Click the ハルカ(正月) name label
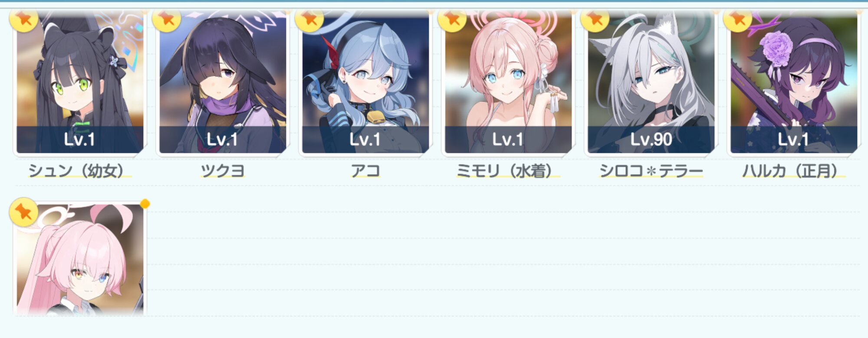The image size is (868, 338). [x=794, y=171]
